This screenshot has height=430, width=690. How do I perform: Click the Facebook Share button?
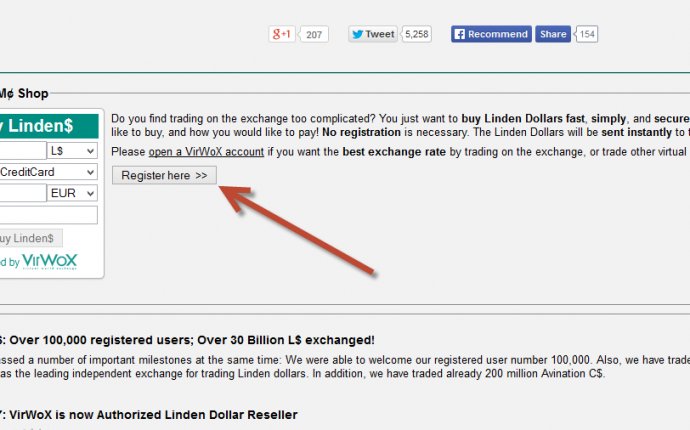click(x=553, y=34)
